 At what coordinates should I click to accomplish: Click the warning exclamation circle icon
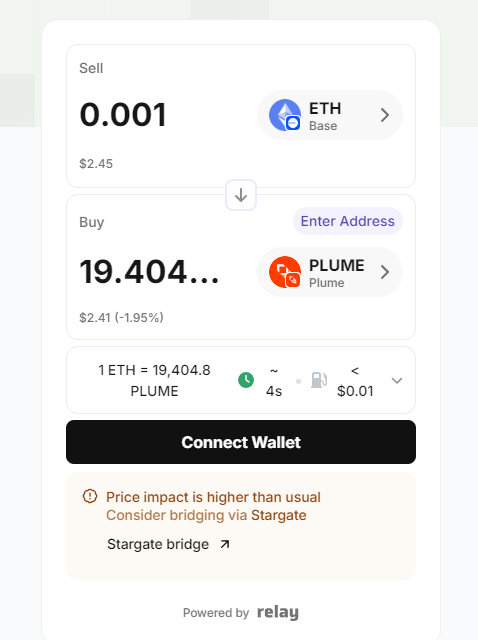point(90,496)
